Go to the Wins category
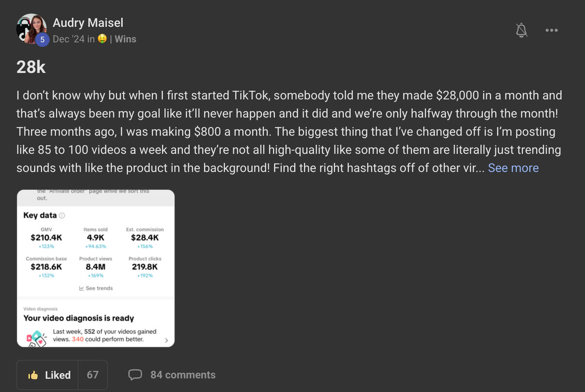585x392 pixels. 125,39
